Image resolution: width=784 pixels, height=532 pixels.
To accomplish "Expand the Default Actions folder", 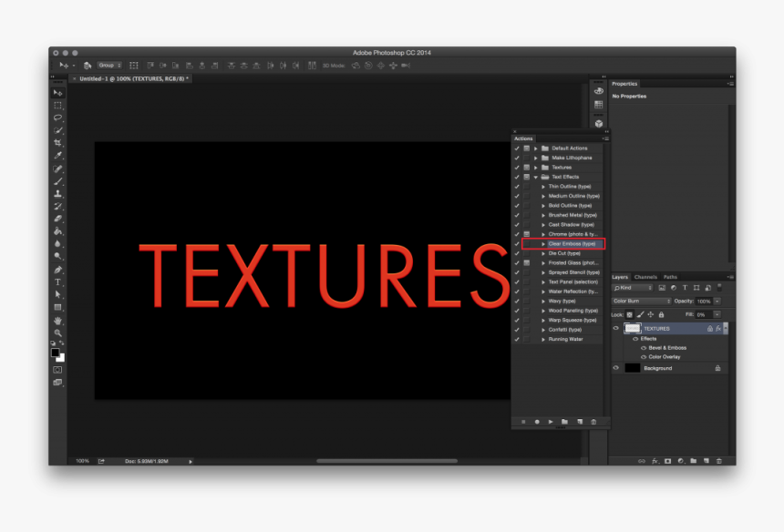I will click(536, 148).
